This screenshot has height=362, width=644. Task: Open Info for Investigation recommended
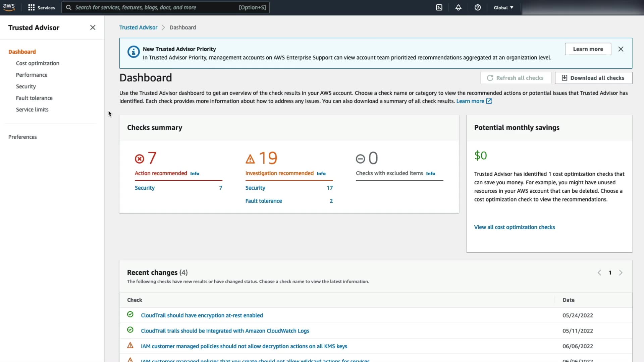[321, 174]
